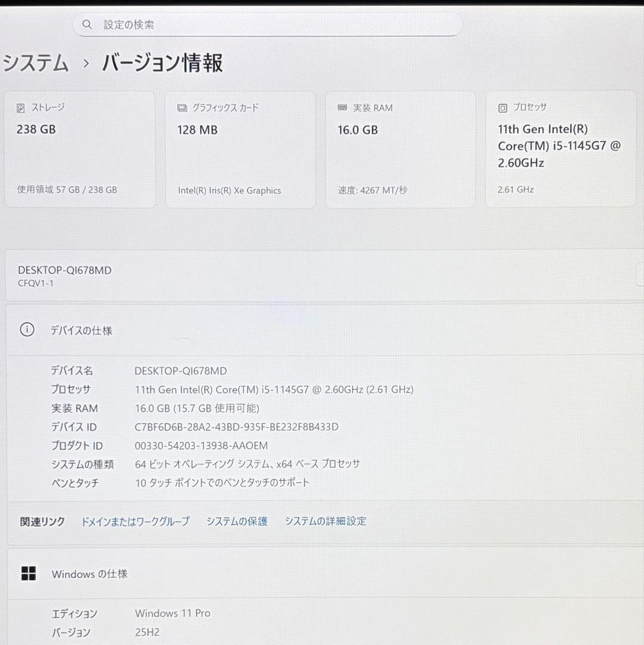644x645 pixels.
Task: Click the Windows logo beside Windows の仕様
Action: click(29, 574)
